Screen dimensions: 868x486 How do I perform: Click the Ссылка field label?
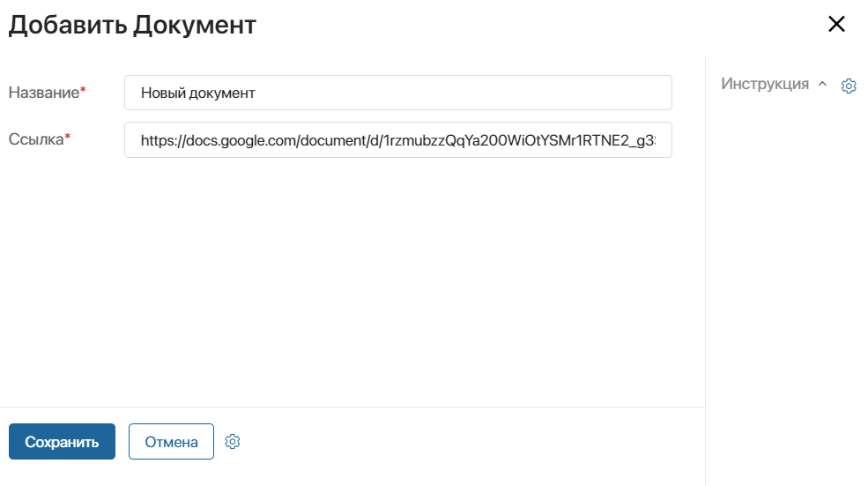coord(36,139)
